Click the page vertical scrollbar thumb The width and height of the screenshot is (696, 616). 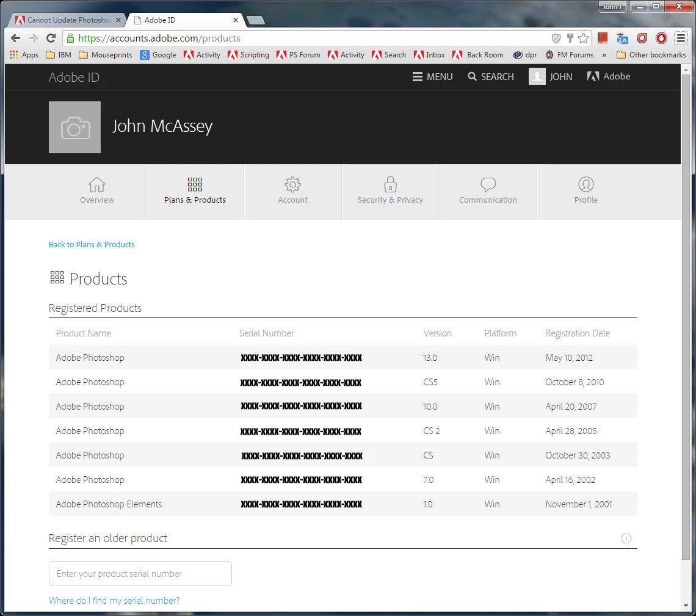(x=686, y=317)
